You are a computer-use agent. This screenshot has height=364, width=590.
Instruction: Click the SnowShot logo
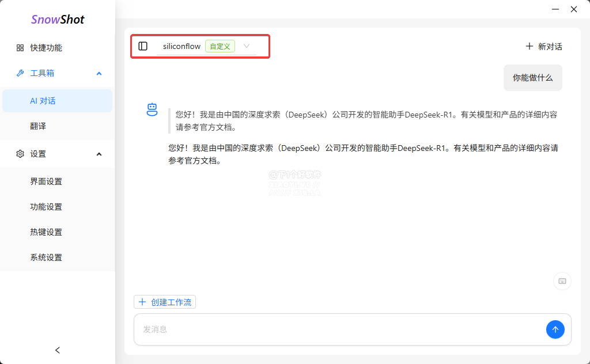pyautogui.click(x=58, y=19)
